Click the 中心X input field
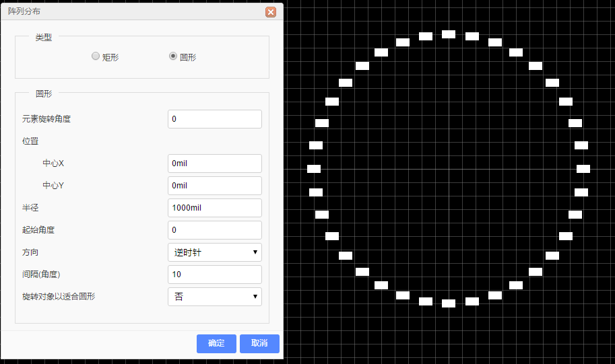This screenshot has width=615, height=364. 214,163
